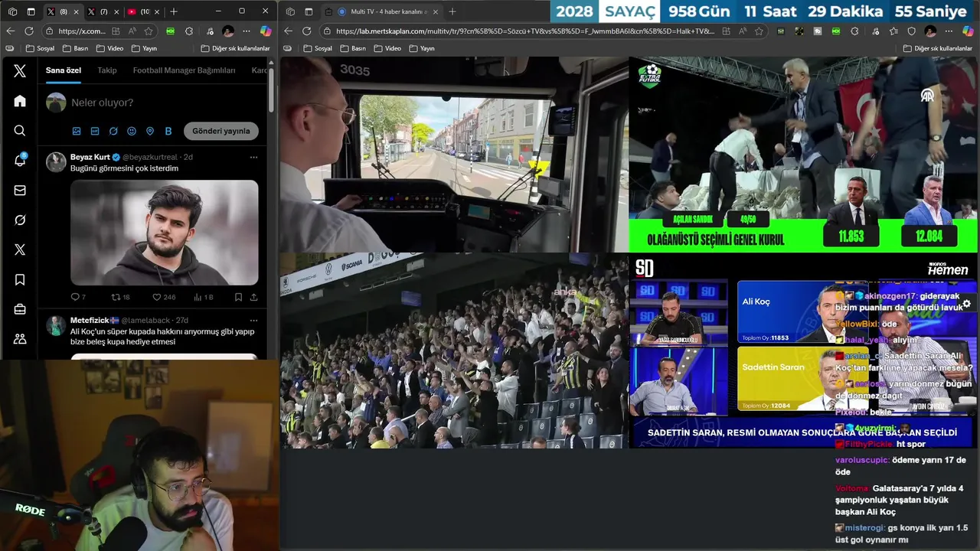Viewport: 980px width, 551px height.
Task: Open Sosyal bookmarks folder in left browser
Action: (39, 48)
